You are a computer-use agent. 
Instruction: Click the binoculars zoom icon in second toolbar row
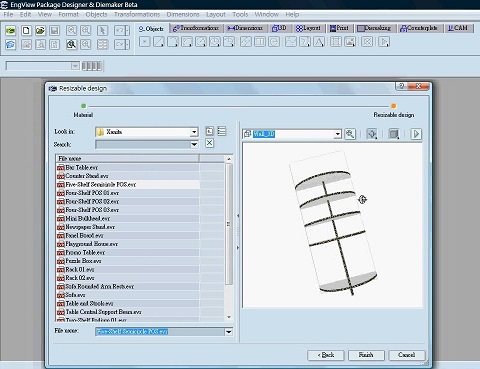click(71, 44)
